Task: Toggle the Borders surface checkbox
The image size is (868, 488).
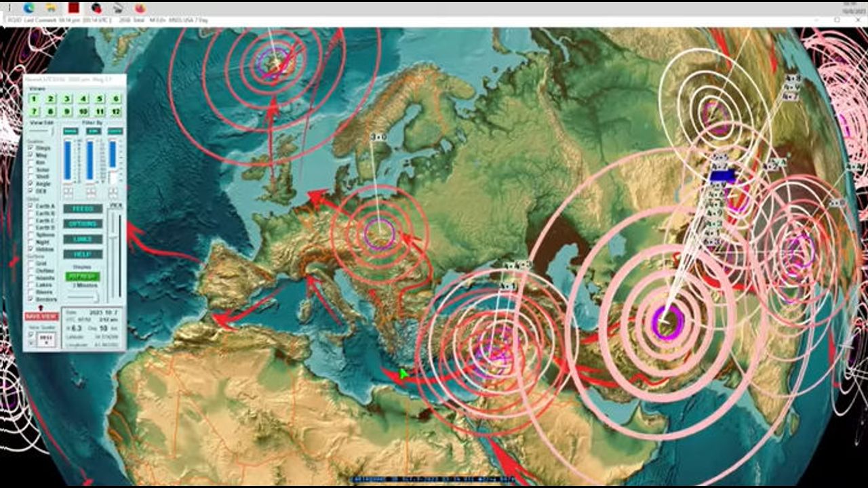Action: pos(31,298)
